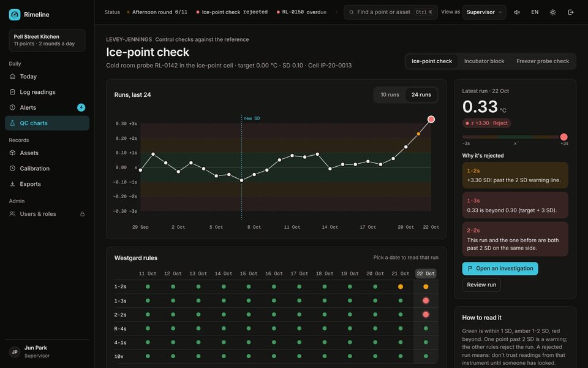Focus the Find a point or asset field
Viewport: 588px width, 368px height.
point(390,12)
